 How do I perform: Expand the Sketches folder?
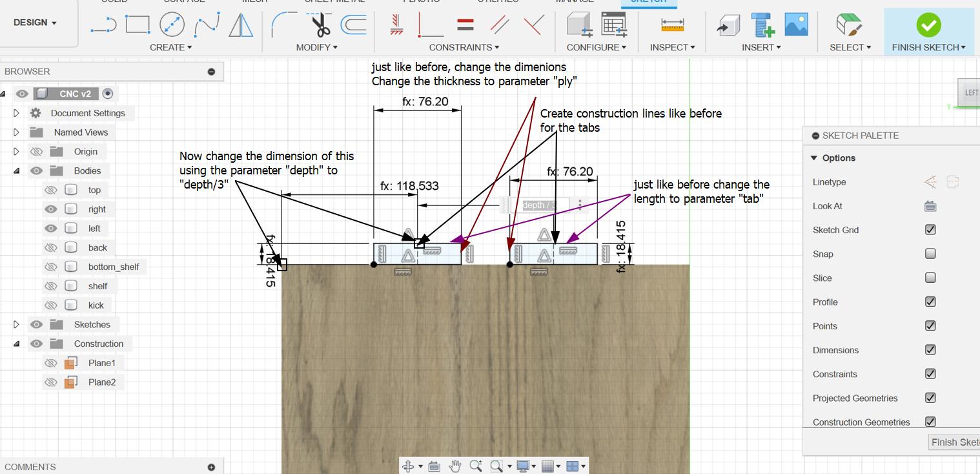(17, 325)
